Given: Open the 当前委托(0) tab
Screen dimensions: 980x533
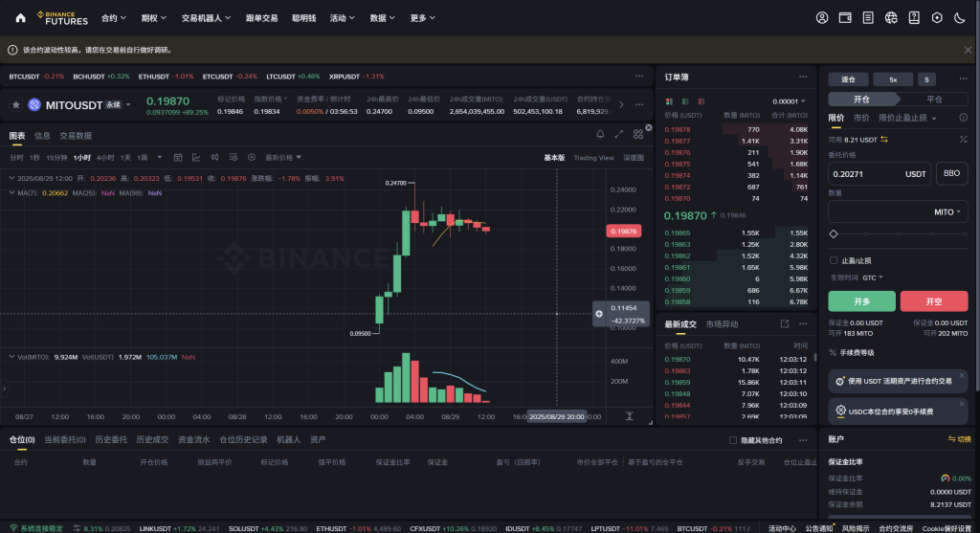Looking at the screenshot, I should [x=65, y=440].
